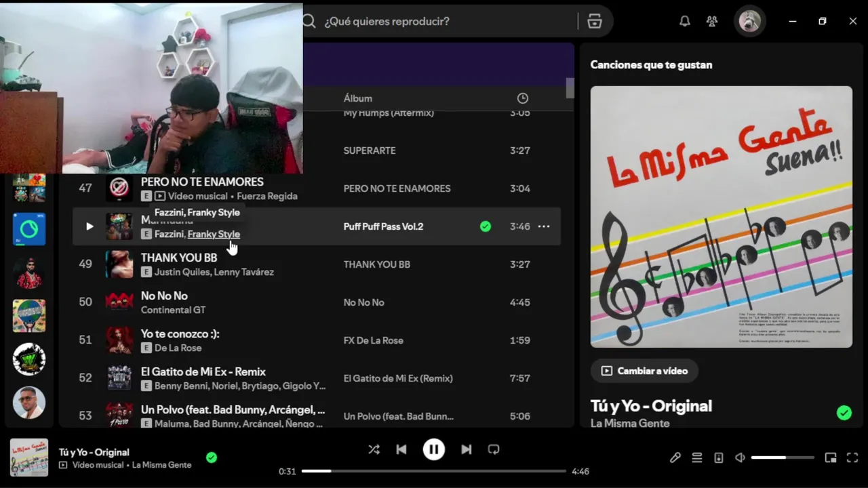
Task: Toggle liked checkmark in the Now Playing panel
Action: [844, 413]
